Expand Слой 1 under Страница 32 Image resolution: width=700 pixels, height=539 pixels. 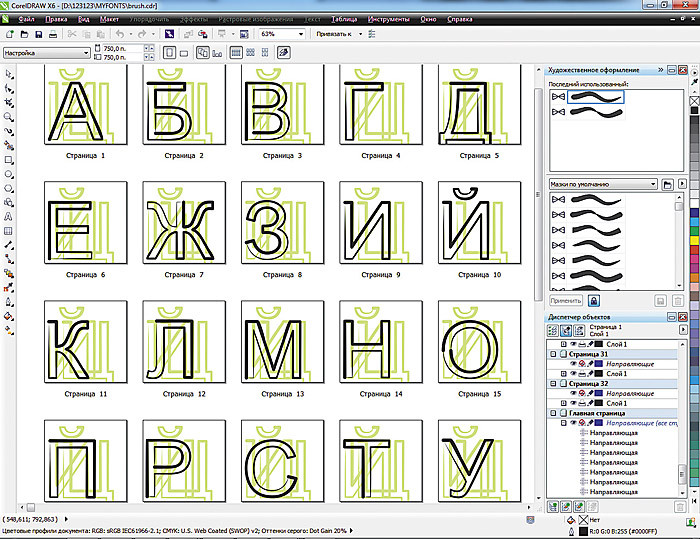point(563,403)
